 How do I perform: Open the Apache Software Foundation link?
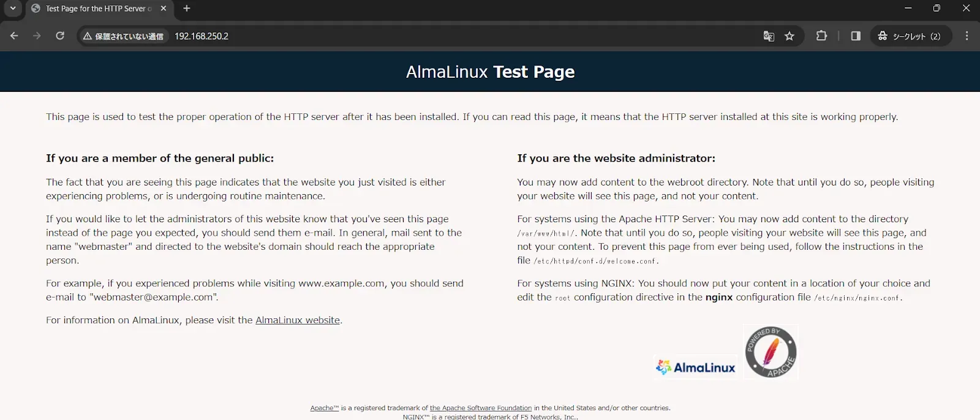[480, 408]
